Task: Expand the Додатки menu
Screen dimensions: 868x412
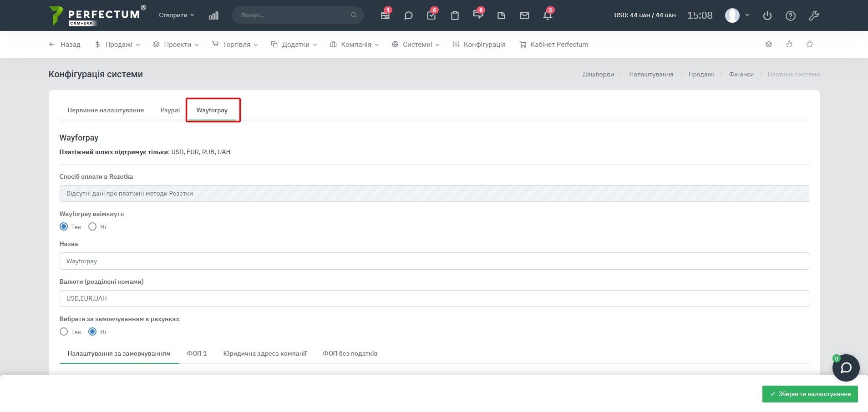Action: click(x=294, y=45)
